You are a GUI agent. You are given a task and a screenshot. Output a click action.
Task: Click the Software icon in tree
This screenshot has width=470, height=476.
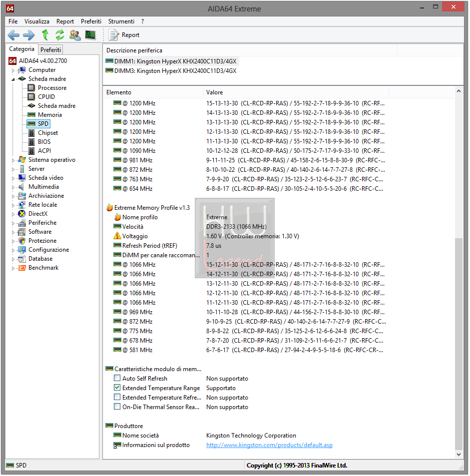[x=22, y=232]
